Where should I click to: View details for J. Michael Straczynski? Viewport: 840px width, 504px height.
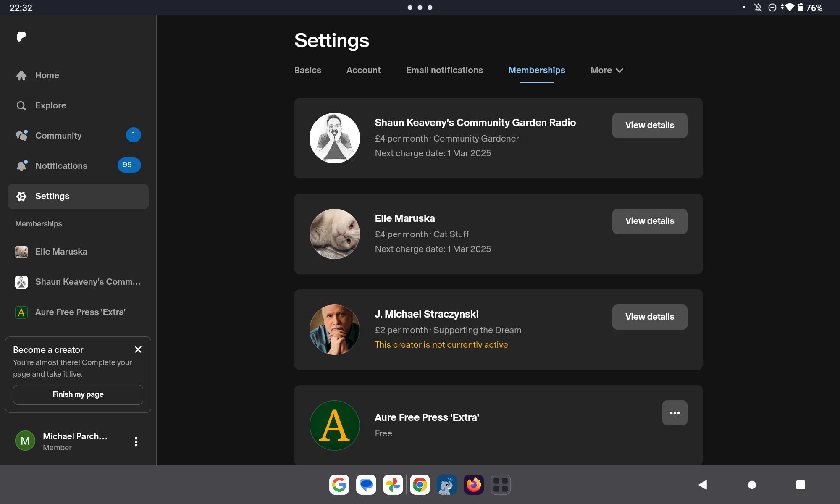pos(649,317)
